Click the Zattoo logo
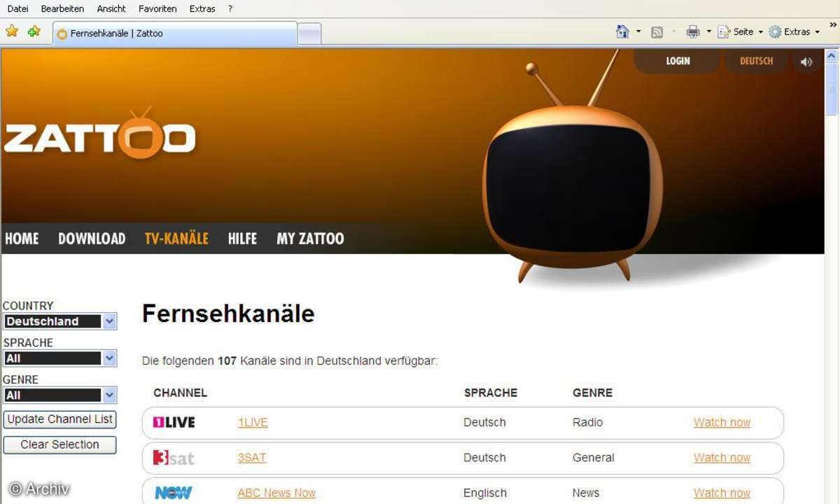 tap(99, 134)
